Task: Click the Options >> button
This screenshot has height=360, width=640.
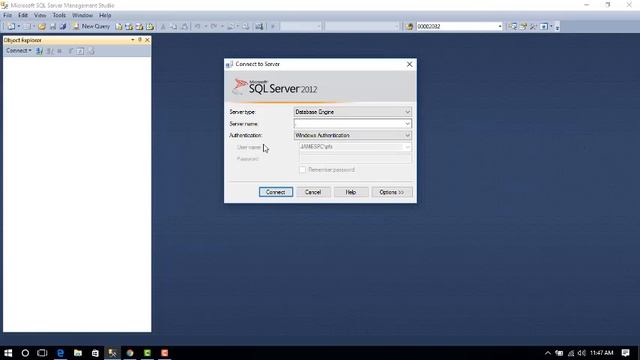Action: click(x=392, y=192)
